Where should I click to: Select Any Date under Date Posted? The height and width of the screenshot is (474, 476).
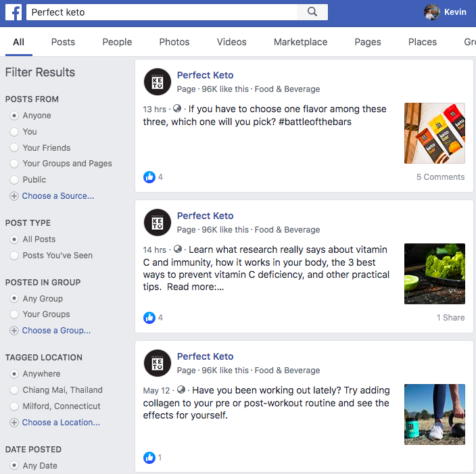click(14, 465)
